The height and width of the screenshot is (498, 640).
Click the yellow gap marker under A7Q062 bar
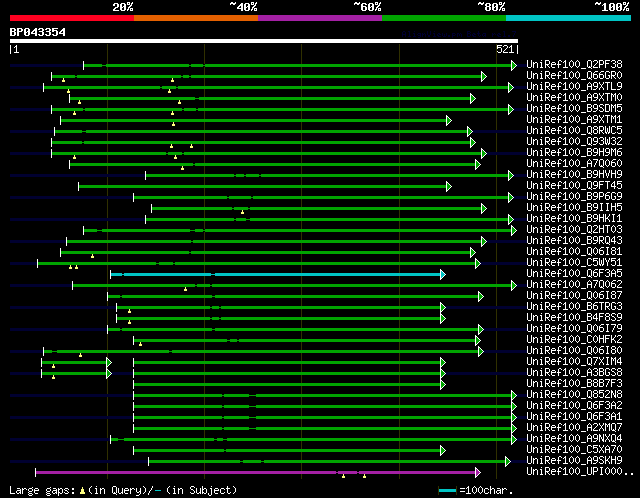click(x=185, y=289)
